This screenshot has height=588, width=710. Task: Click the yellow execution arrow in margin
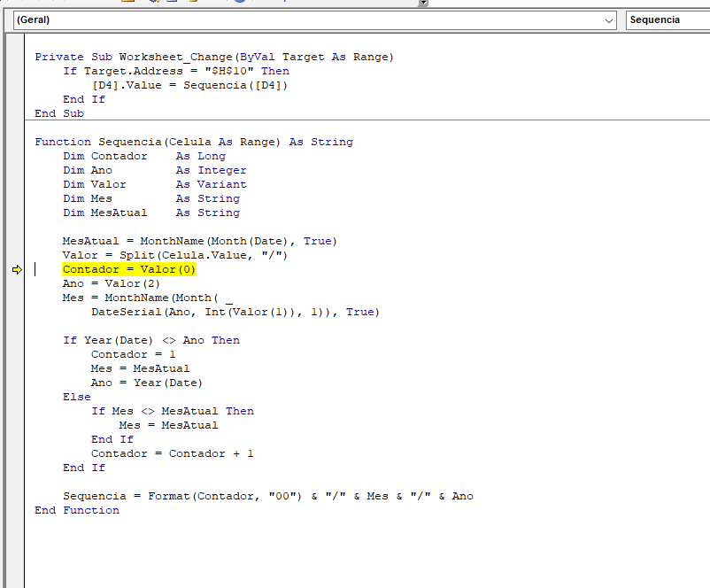click(17, 270)
